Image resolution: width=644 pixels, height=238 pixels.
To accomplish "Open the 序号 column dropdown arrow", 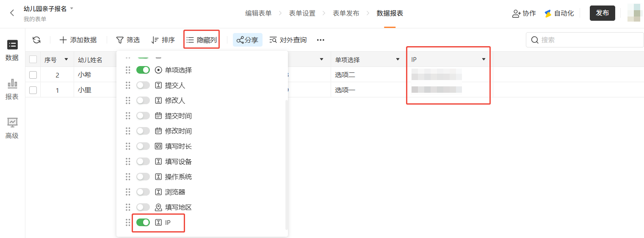I will pos(66,60).
